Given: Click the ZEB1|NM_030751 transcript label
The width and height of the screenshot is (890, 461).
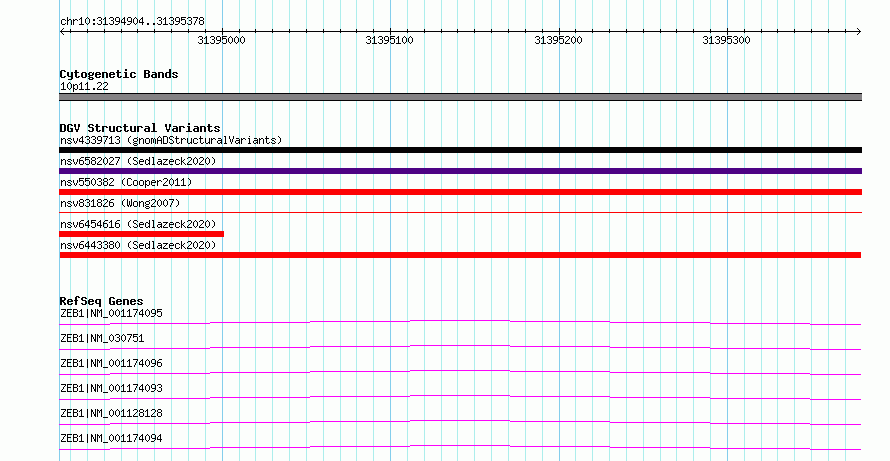Looking at the screenshot, I should pos(102,338).
